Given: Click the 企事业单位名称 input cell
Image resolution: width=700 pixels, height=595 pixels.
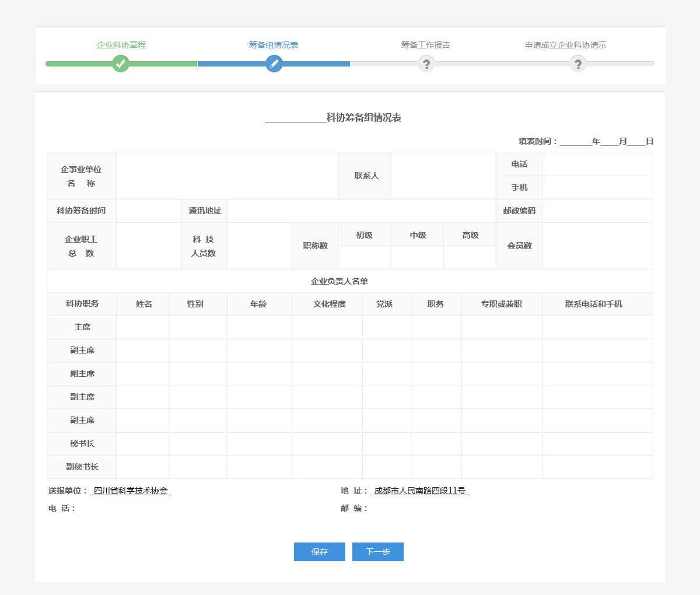Looking at the screenshot, I should coord(228,176).
